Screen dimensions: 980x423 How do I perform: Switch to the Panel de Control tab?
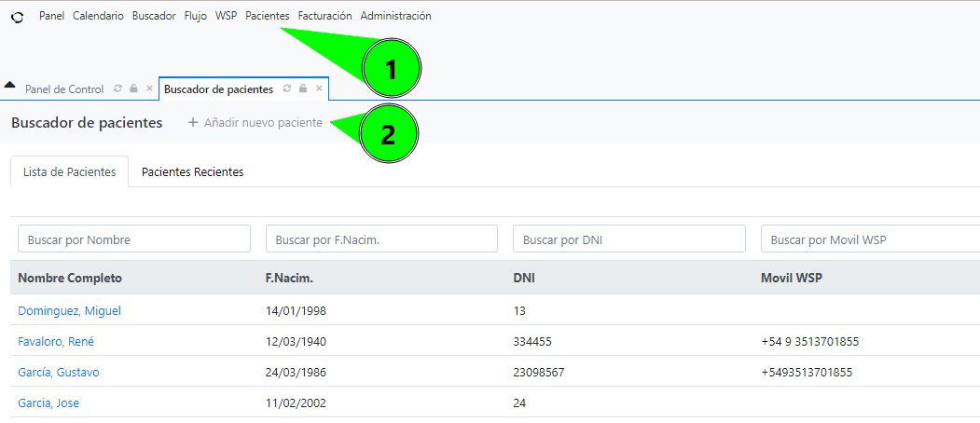pos(64,89)
